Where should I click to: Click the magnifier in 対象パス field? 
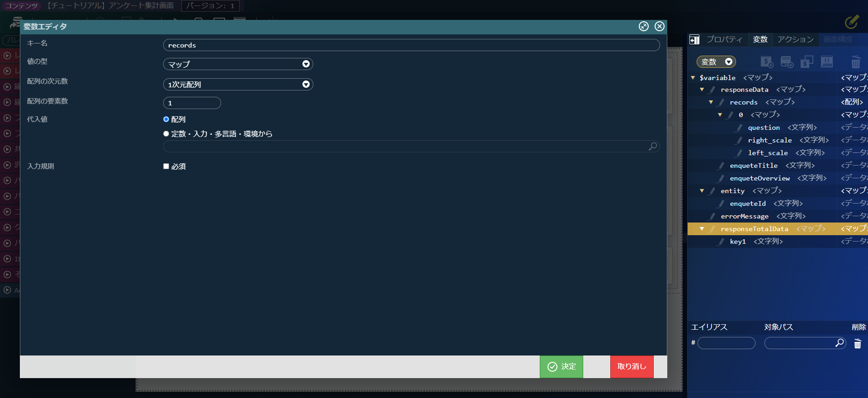[x=840, y=343]
